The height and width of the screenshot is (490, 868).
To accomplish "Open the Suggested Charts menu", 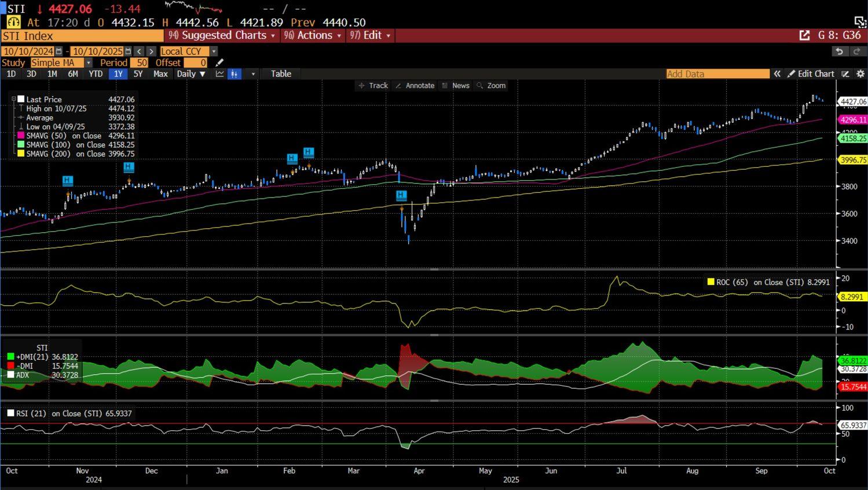I will pyautogui.click(x=223, y=35).
